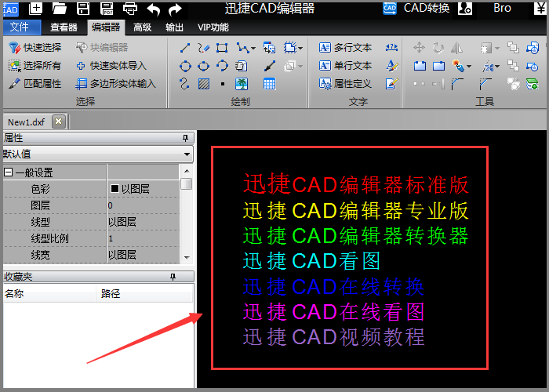Click the insert block icon
The height and width of the screenshot is (392, 549).
click(269, 48)
